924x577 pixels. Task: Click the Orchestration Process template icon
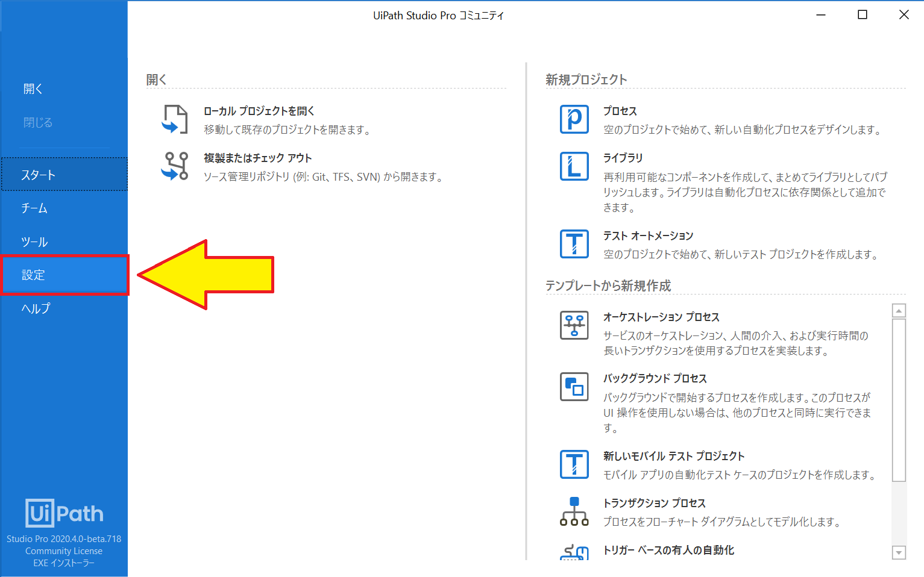point(574,325)
